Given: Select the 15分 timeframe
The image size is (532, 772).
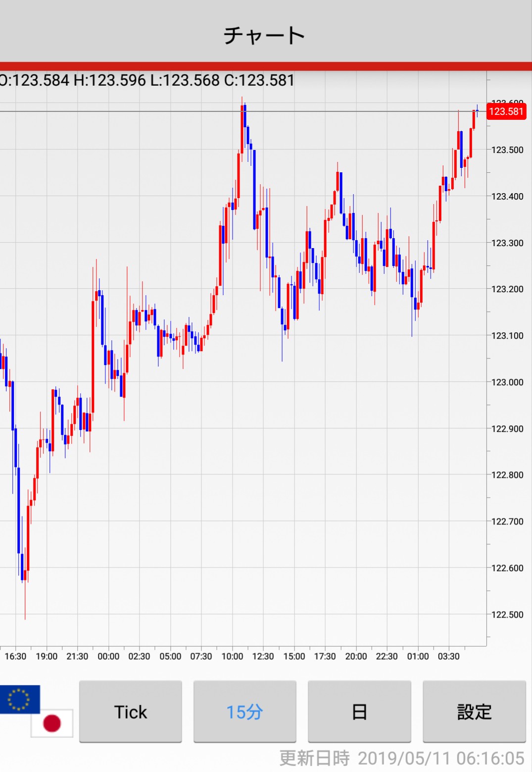Looking at the screenshot, I should (244, 712).
